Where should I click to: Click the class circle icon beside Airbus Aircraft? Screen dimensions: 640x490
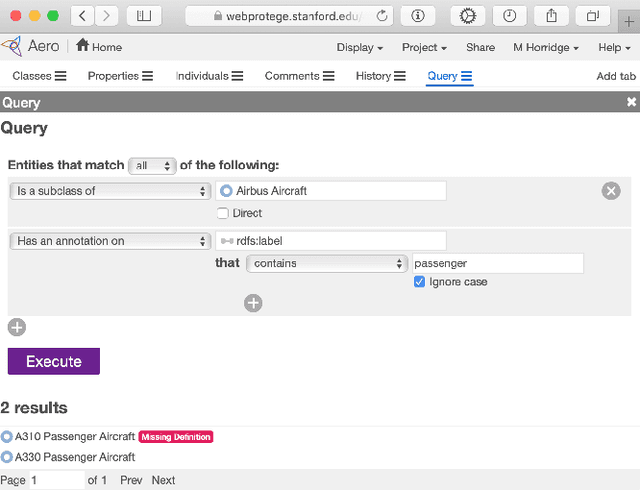pos(226,191)
